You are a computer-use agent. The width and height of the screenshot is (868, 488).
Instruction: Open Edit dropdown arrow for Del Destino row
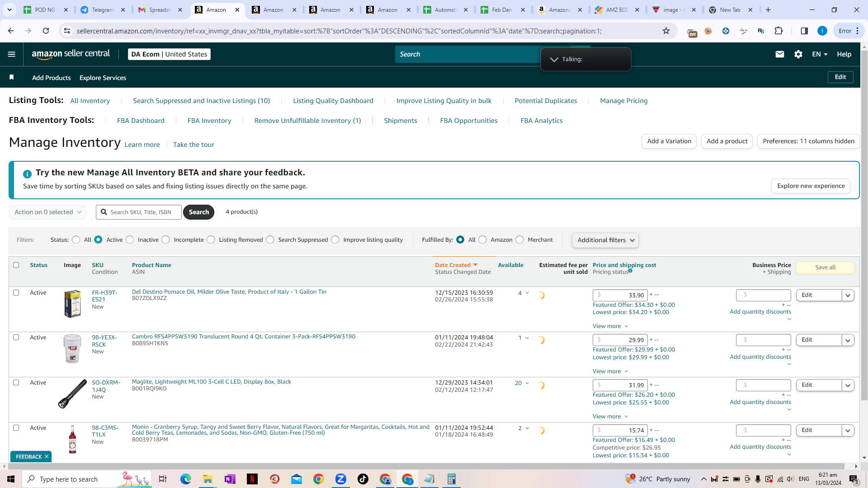coord(848,296)
